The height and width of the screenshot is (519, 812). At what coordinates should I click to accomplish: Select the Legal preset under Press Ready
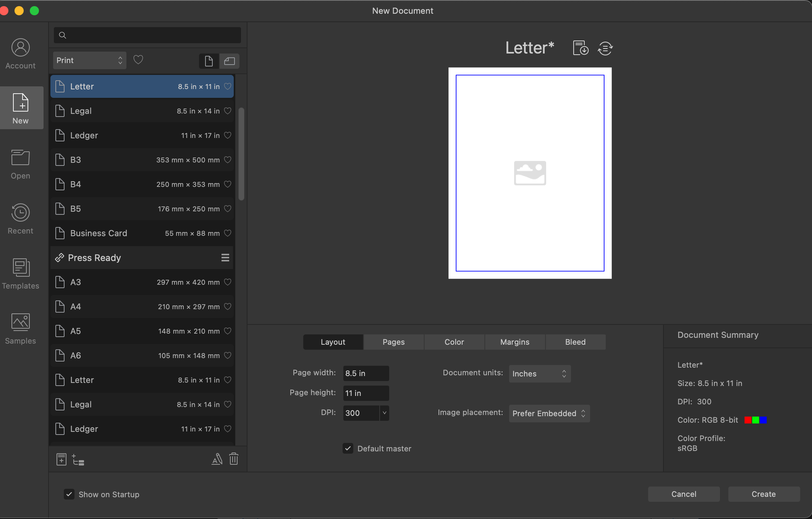pos(142,404)
